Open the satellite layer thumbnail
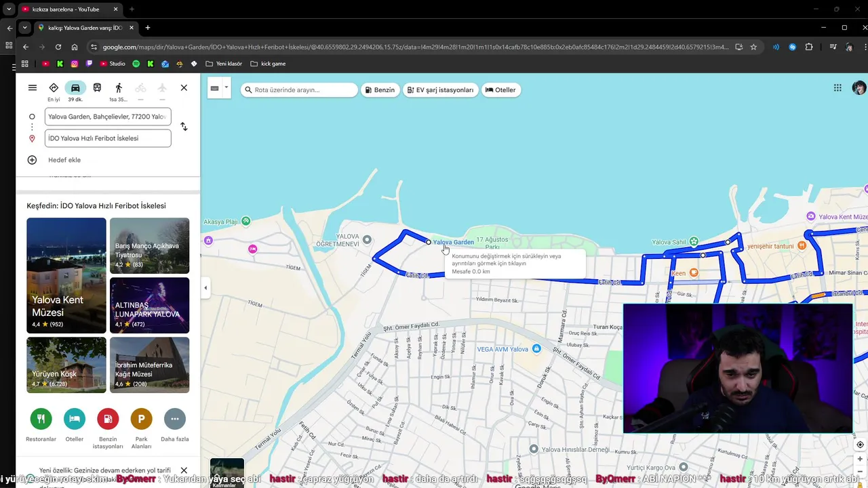Viewport: 868px width, 488px height. click(x=226, y=473)
